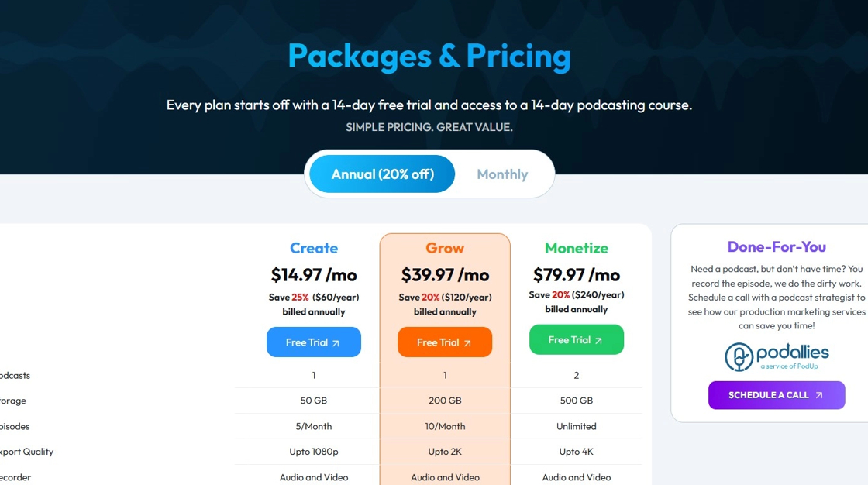Click the Unlimited episodes cell for Monetize
The height and width of the screenshot is (485, 868).
(577, 426)
